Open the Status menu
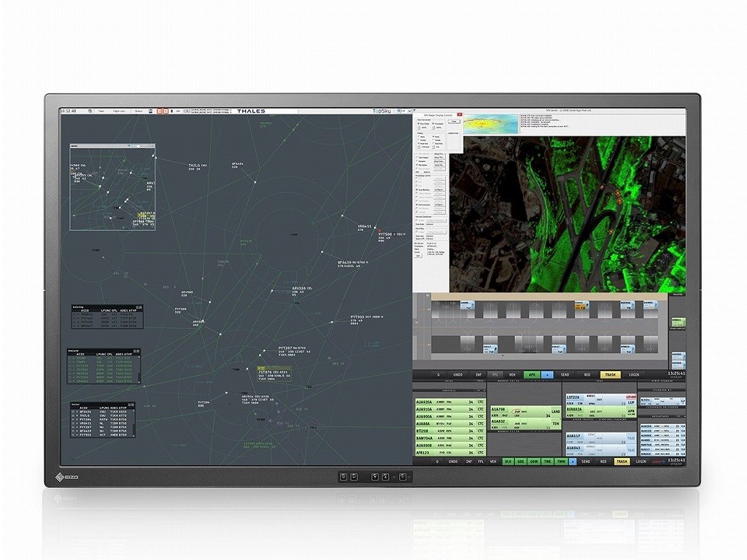Viewport: 747px width, 560px height. point(139,111)
